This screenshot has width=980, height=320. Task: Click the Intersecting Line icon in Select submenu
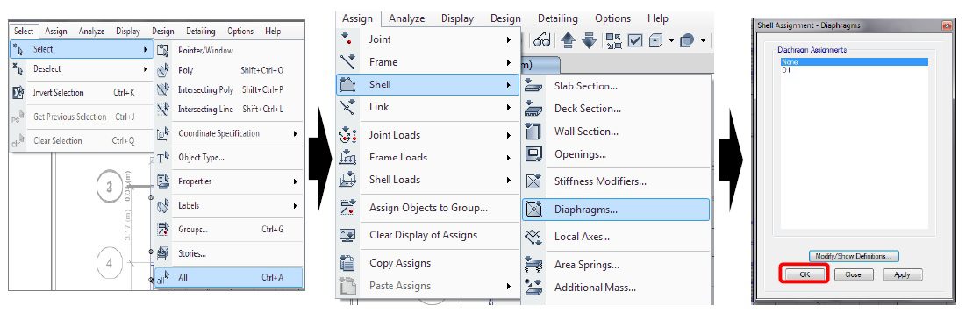pos(163,109)
